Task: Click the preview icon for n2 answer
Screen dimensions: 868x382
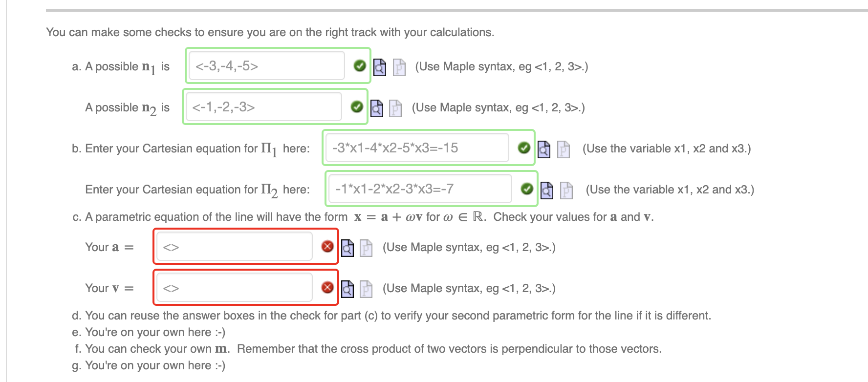Action: (x=377, y=107)
